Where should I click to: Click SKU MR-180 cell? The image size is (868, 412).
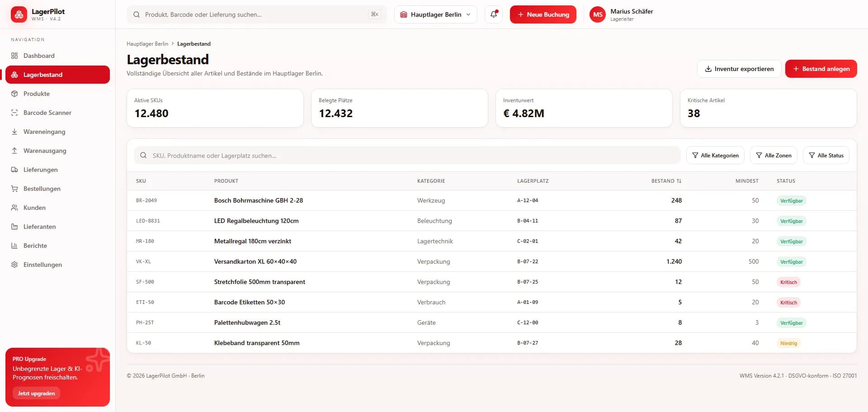tap(145, 241)
